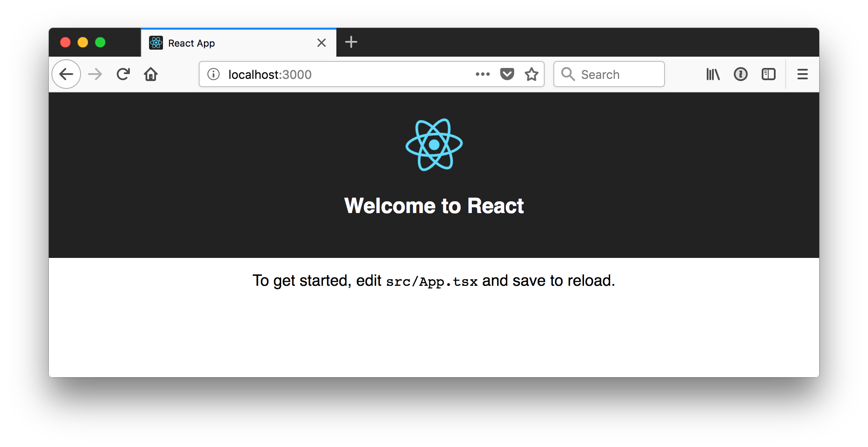Click the React atom logo on page
The height and width of the screenshot is (447, 868).
pos(434,145)
